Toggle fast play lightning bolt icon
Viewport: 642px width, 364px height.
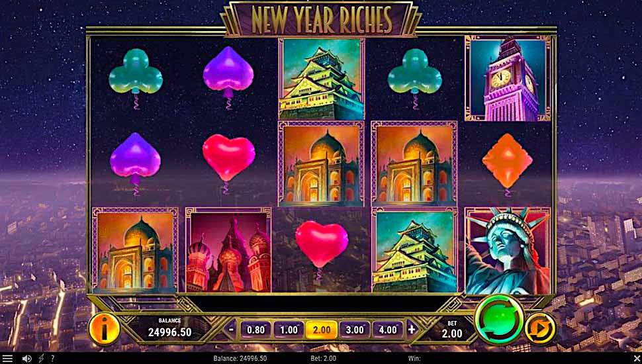pos(41,359)
